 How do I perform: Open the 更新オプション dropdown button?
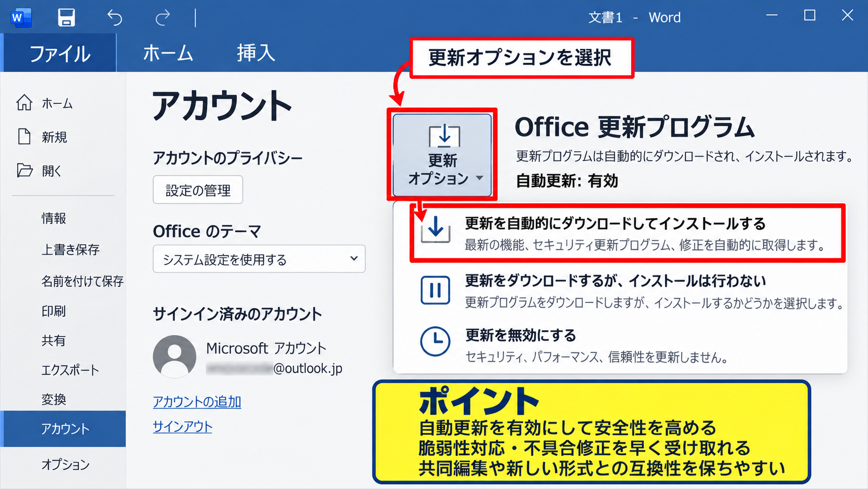coord(442,155)
